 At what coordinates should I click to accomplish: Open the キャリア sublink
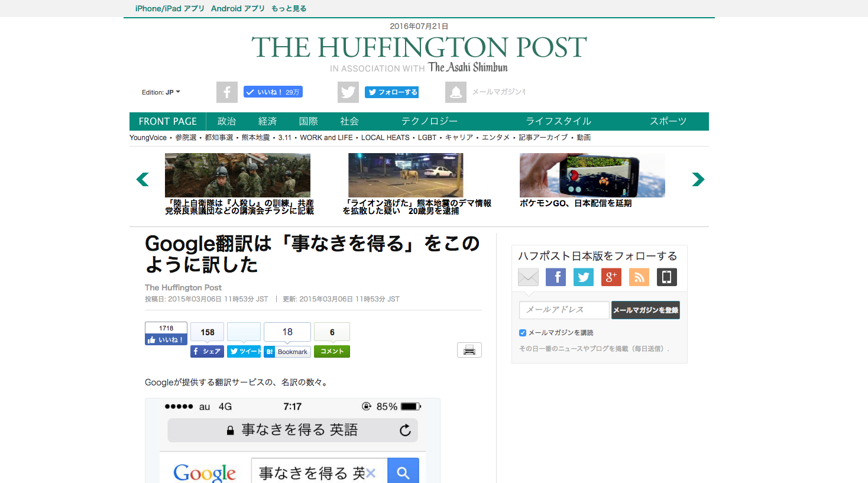click(459, 138)
